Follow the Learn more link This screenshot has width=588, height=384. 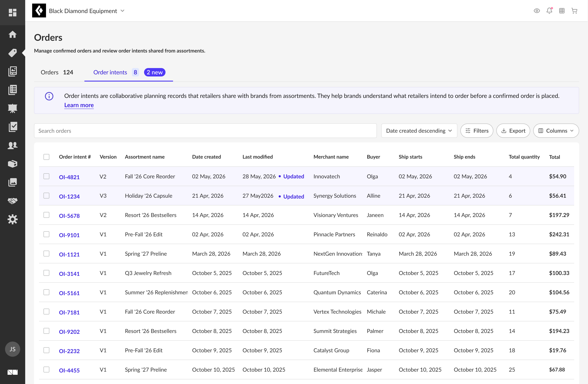(79, 105)
